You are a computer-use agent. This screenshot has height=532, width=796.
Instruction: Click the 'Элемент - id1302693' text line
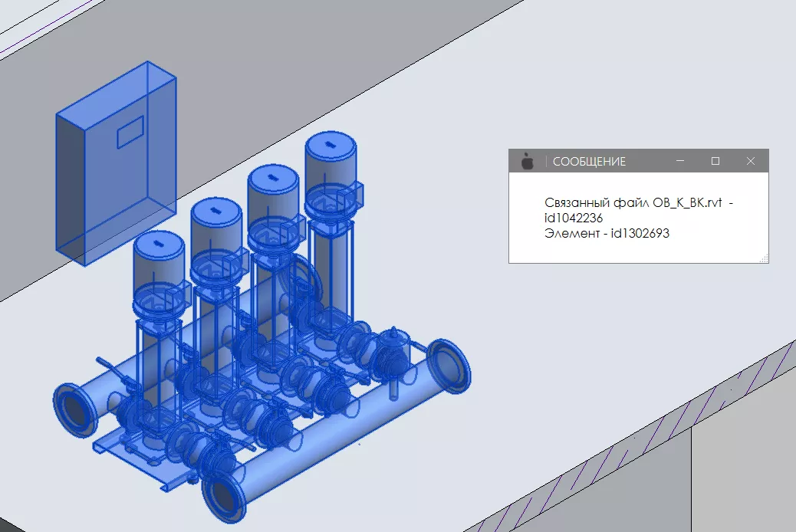[x=607, y=234]
